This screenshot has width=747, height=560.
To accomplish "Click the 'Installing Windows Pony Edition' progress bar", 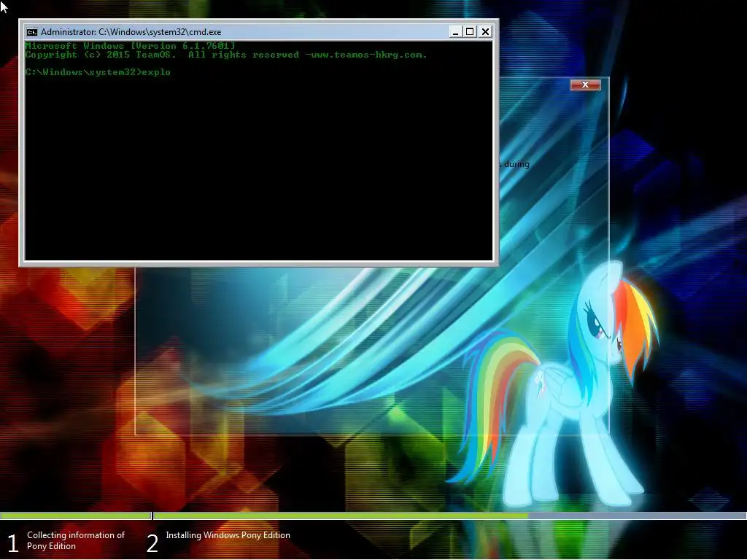I will [450, 516].
